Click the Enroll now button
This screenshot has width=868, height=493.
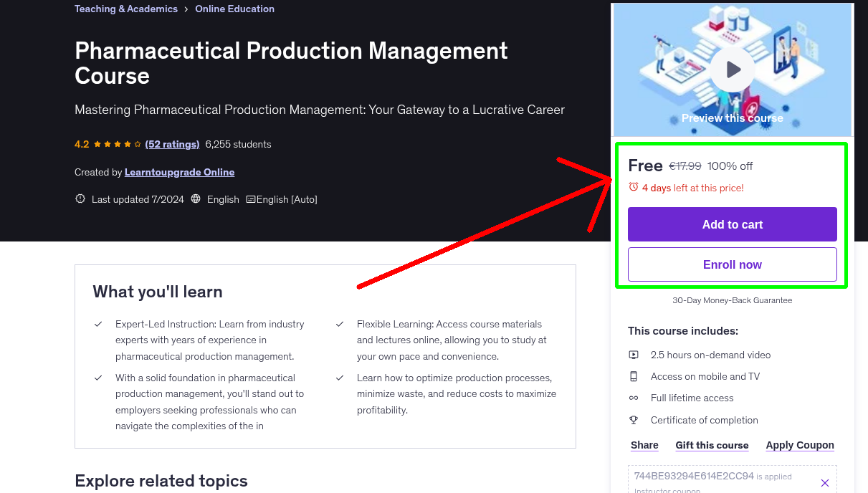coord(732,264)
